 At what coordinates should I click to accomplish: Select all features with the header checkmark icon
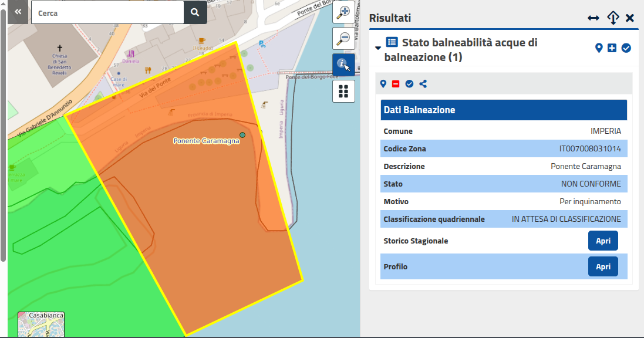pyautogui.click(x=626, y=48)
